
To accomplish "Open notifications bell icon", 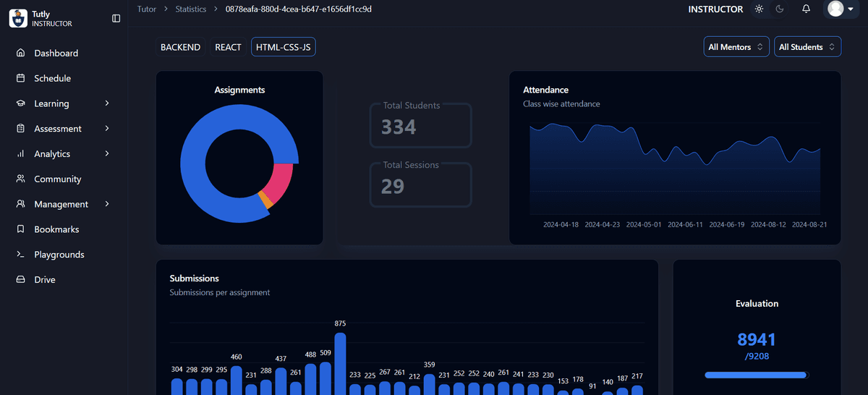I will pos(806,9).
